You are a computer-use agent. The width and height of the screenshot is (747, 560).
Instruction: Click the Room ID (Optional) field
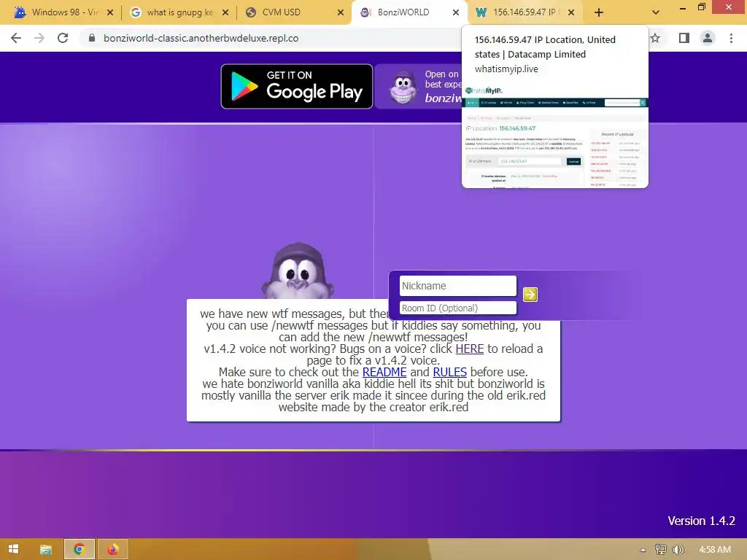(x=458, y=308)
